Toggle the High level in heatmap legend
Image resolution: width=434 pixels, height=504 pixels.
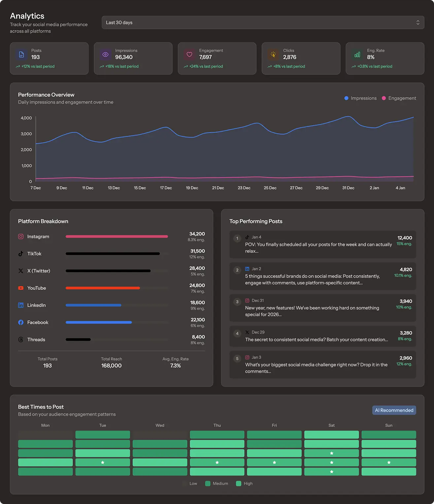[244, 484]
